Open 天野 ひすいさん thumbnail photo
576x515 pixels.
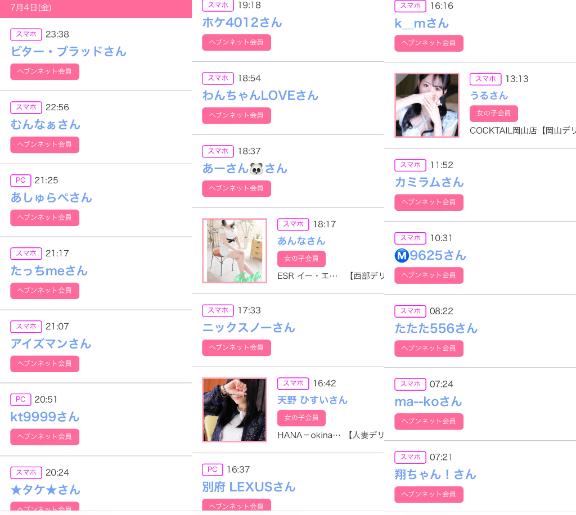coord(234,410)
